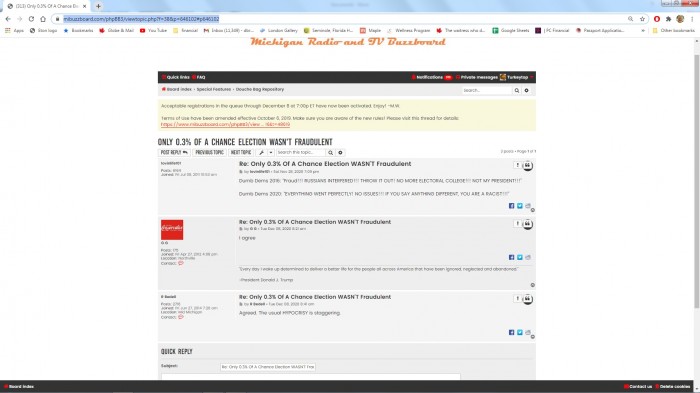Screen dimensions: 700x393
Task: Report the first post with the exclamation icon
Action: click(x=517, y=165)
